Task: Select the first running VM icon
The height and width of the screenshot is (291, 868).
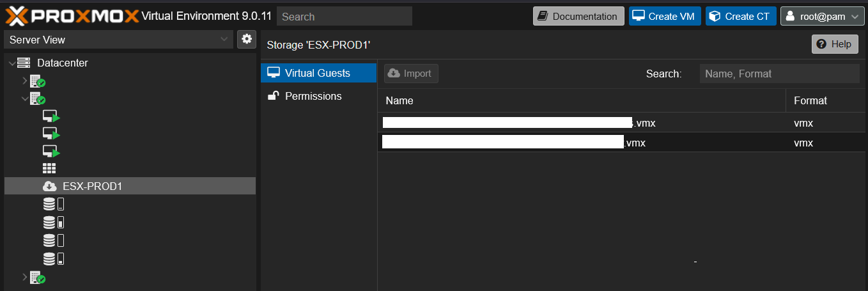Action: pyautogui.click(x=50, y=116)
